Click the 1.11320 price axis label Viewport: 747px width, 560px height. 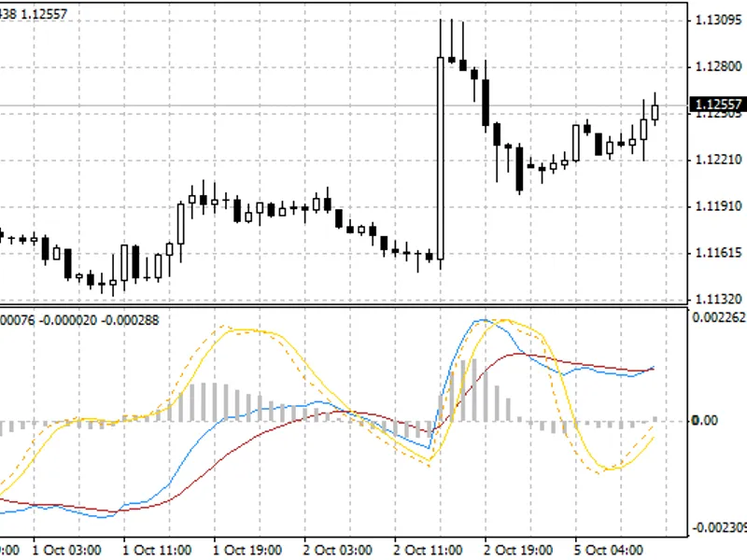click(x=718, y=299)
